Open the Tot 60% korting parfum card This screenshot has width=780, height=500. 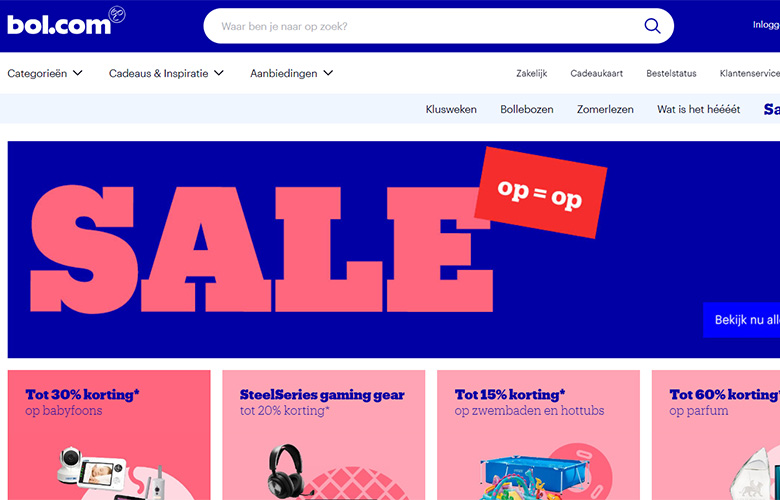(716, 435)
